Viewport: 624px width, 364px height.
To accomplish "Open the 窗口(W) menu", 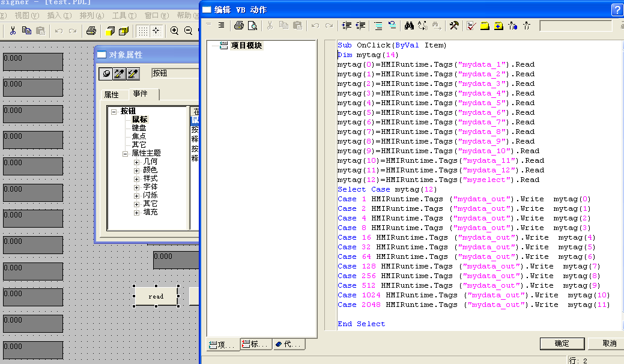I will click(x=157, y=16).
